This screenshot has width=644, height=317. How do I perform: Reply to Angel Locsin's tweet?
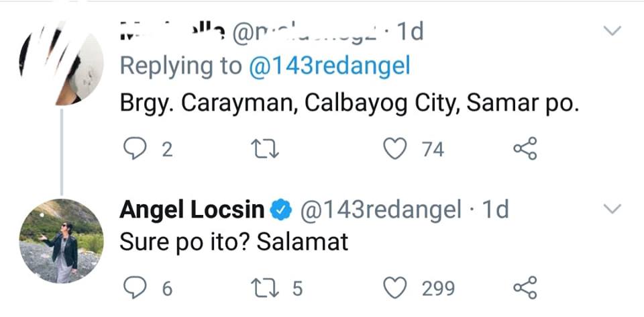tap(133, 288)
